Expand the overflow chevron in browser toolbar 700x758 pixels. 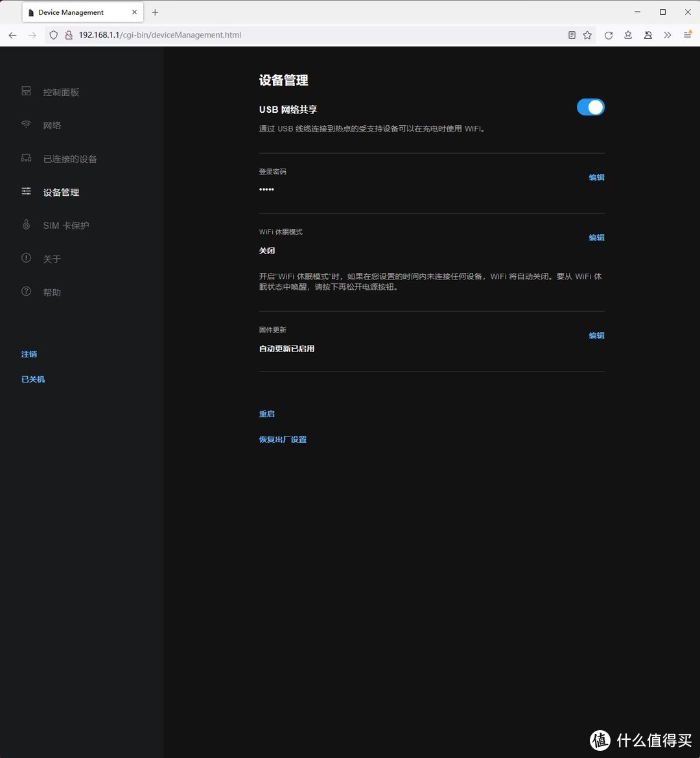click(x=668, y=35)
